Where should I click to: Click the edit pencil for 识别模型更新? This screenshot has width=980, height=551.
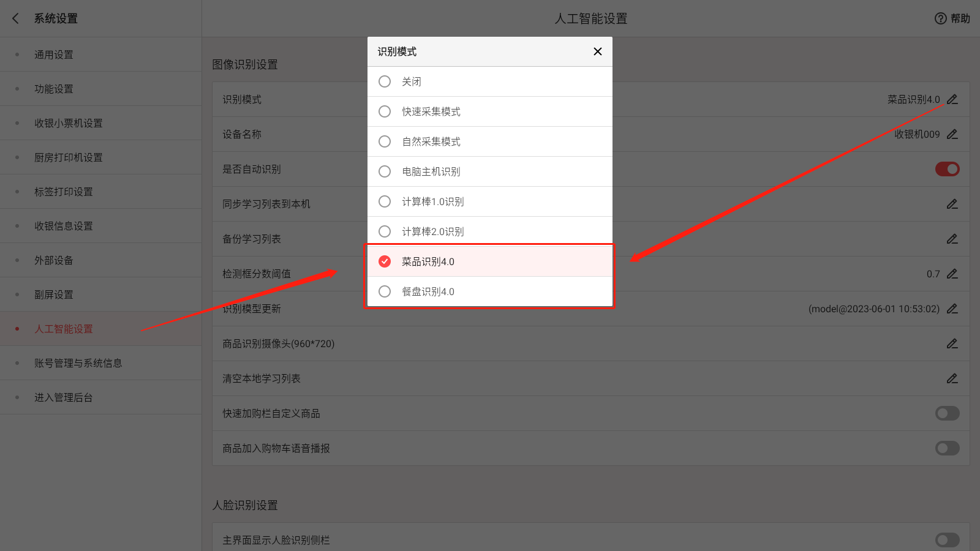coord(952,309)
